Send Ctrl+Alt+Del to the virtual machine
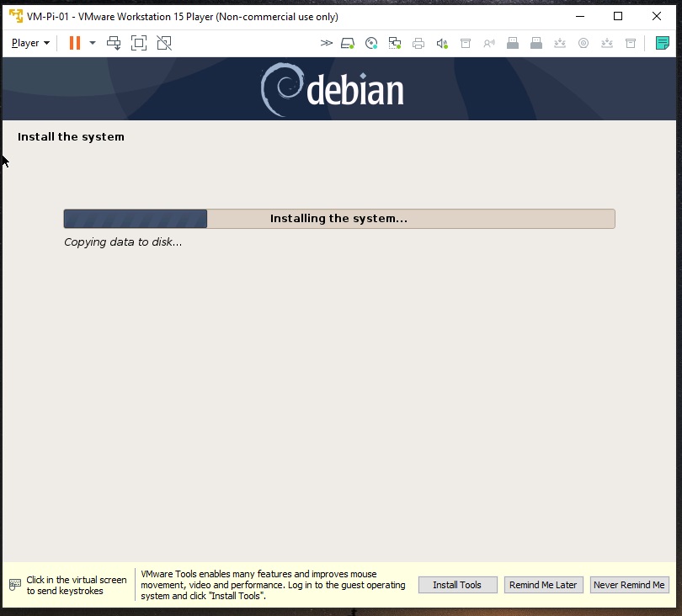 point(115,43)
